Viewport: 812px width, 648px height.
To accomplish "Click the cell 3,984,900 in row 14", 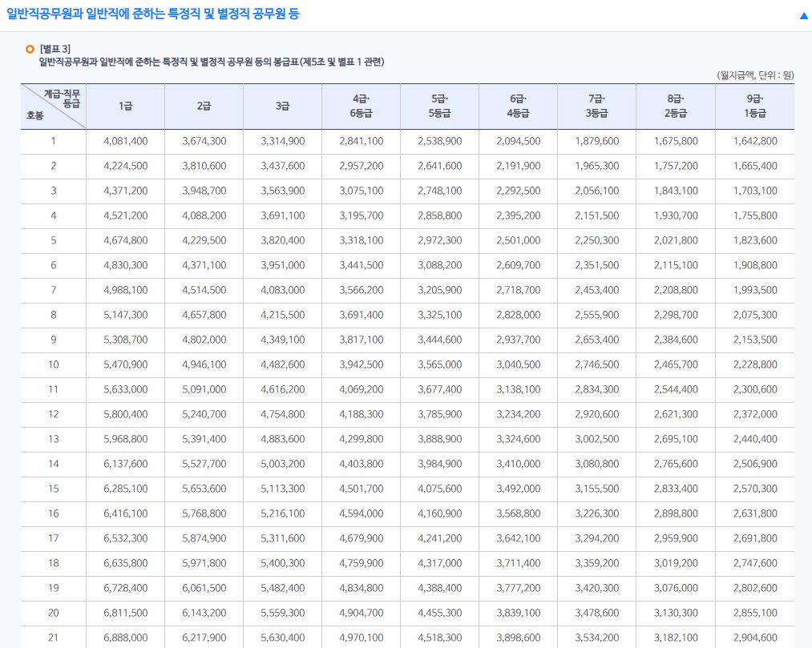I will click(x=439, y=465).
